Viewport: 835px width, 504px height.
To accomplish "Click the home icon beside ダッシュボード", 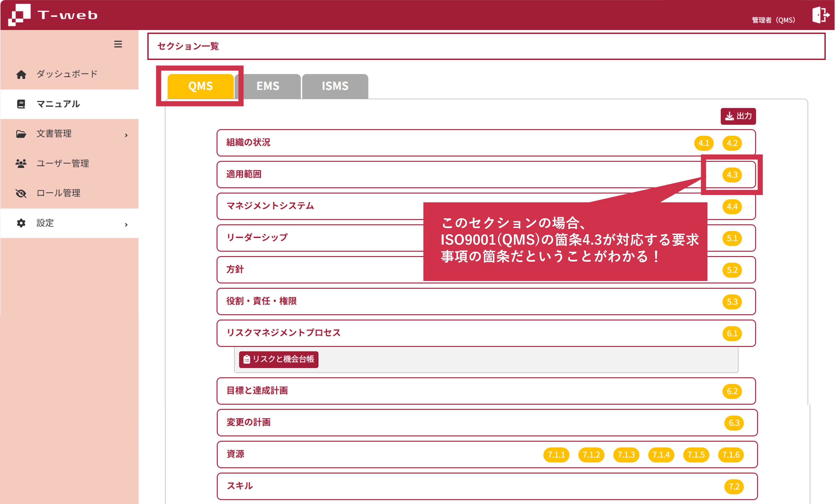I will click(x=21, y=75).
